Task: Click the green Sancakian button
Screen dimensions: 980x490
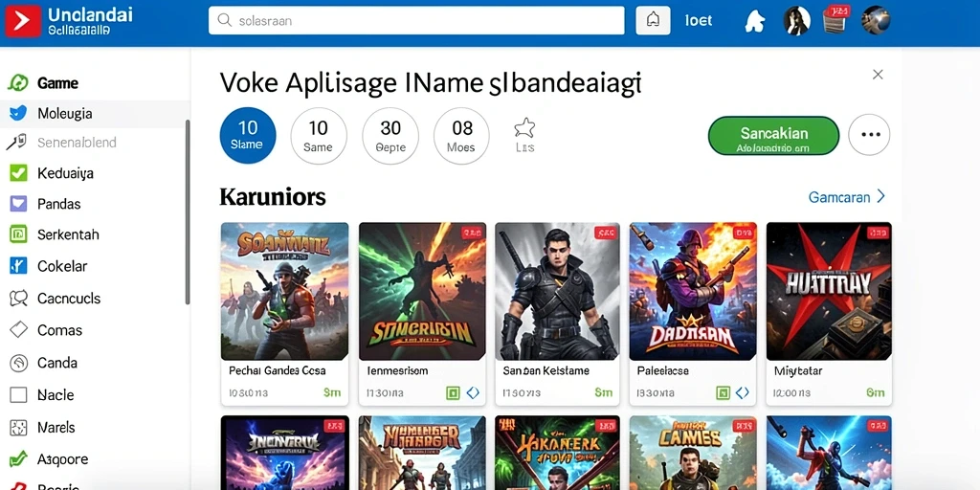Action: pyautogui.click(x=773, y=136)
